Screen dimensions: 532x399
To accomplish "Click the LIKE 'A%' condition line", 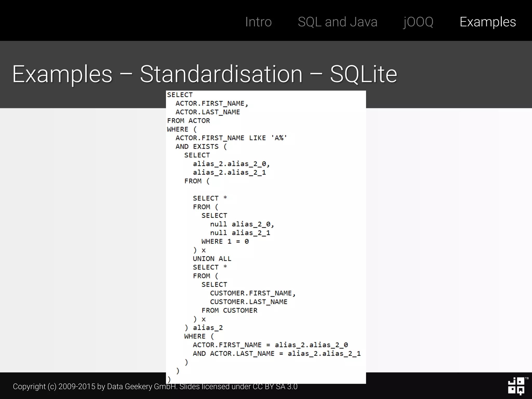I will point(231,138).
